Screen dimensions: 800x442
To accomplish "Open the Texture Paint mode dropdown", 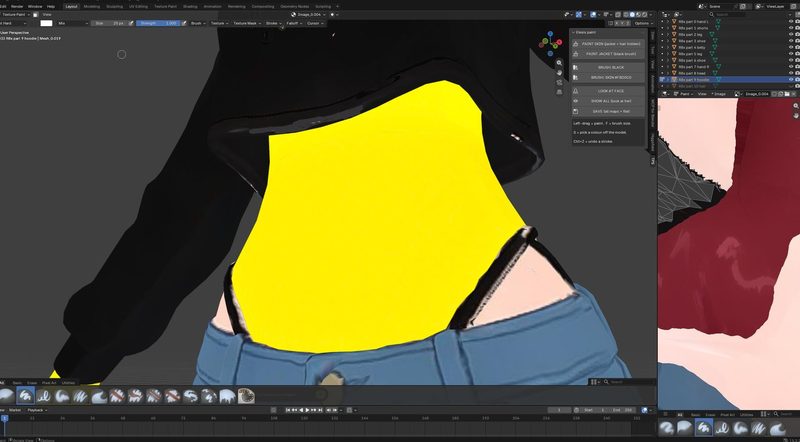I will (x=15, y=14).
